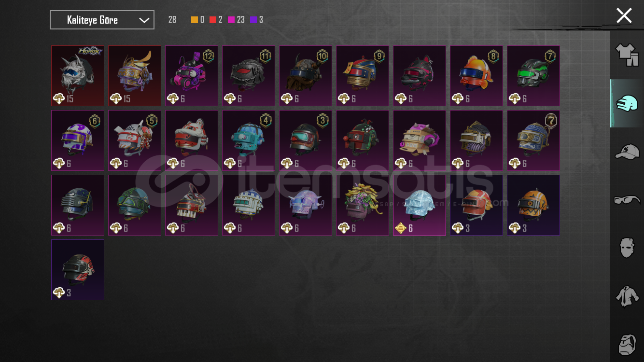This screenshot has height=362, width=644.
Task: Choose the golden samurai helmet worth 15
Action: (135, 76)
